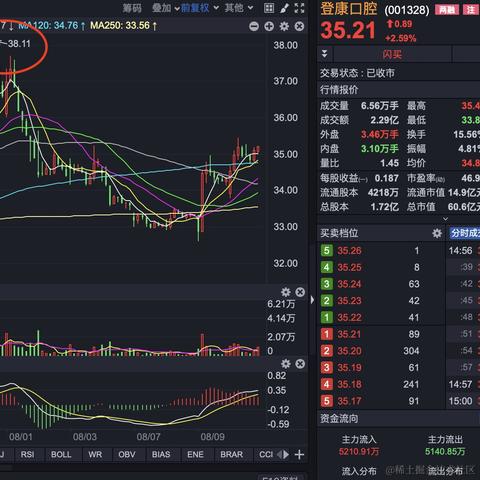Viewport: 480px width, 480px height.
Task: Switch indicator to BIAS tab
Action: tap(161, 454)
